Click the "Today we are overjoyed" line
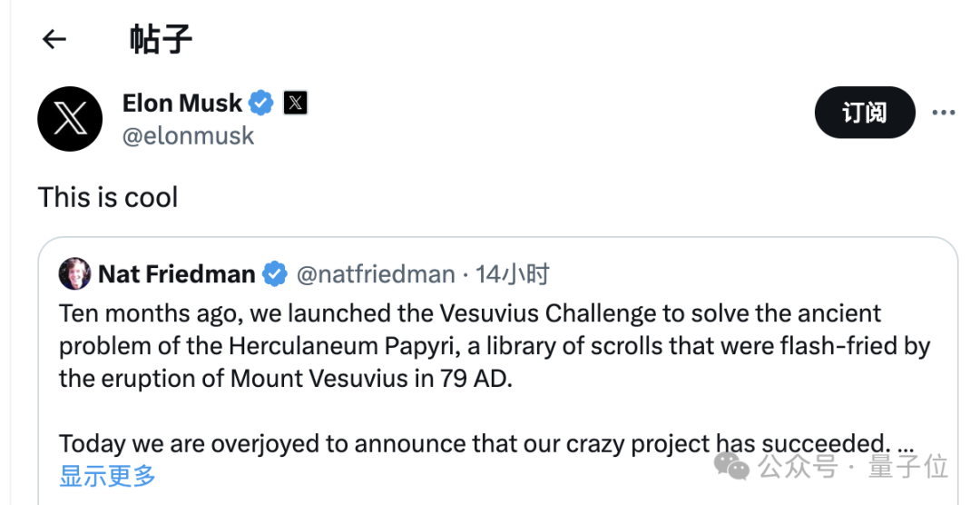The image size is (980, 505). 472,443
